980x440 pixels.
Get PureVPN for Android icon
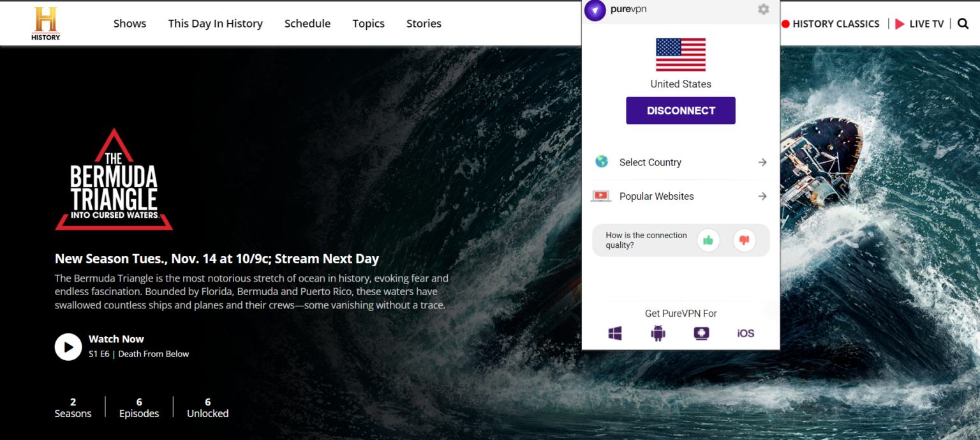pyautogui.click(x=658, y=333)
